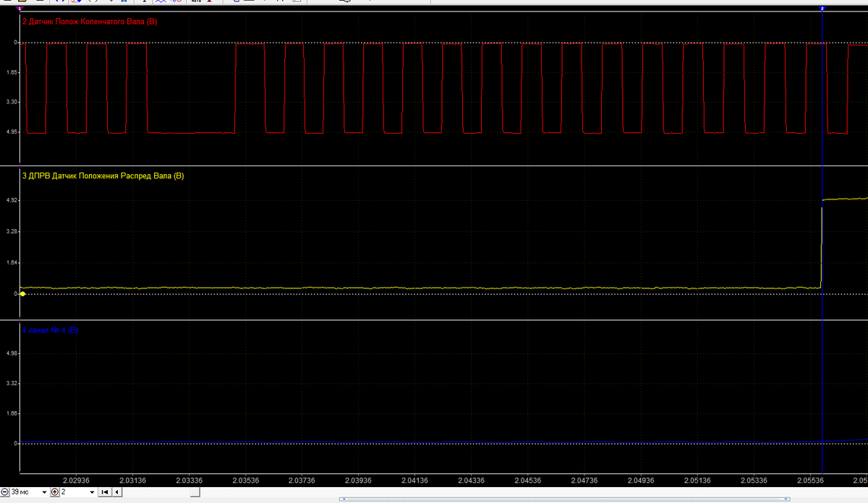Select channel label '4 канал № 4 (В)'
This screenshot has width=868, height=503.
tap(50, 331)
